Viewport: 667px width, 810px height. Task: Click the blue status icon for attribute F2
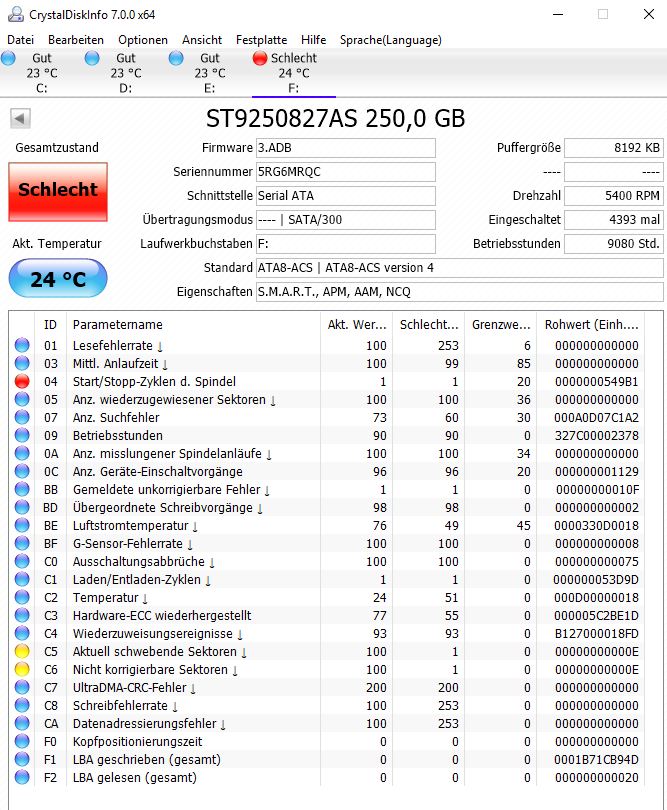[22, 777]
